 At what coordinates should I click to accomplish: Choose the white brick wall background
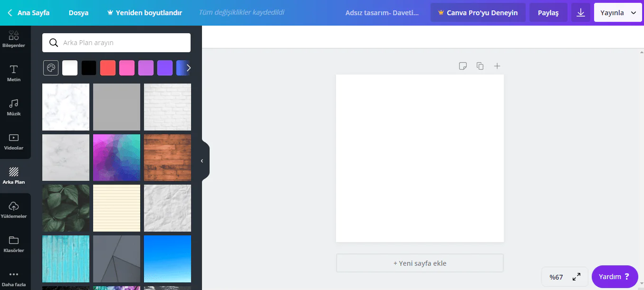[x=167, y=107]
